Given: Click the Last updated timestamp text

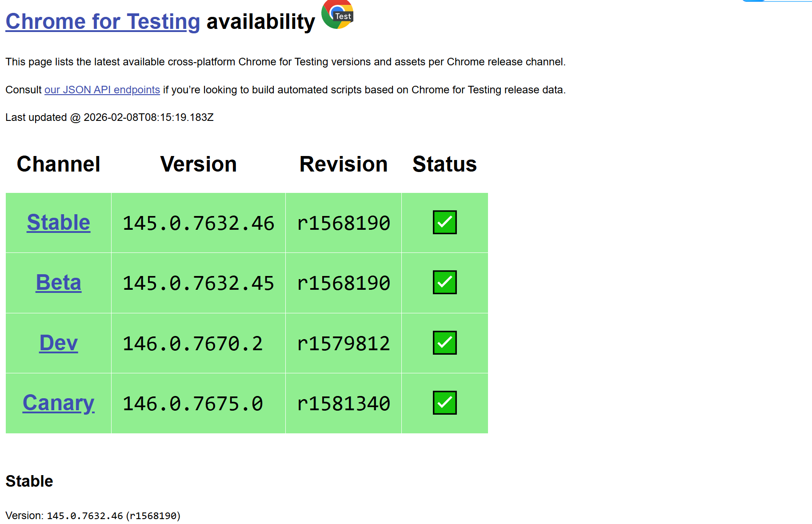Looking at the screenshot, I should tap(148, 117).
